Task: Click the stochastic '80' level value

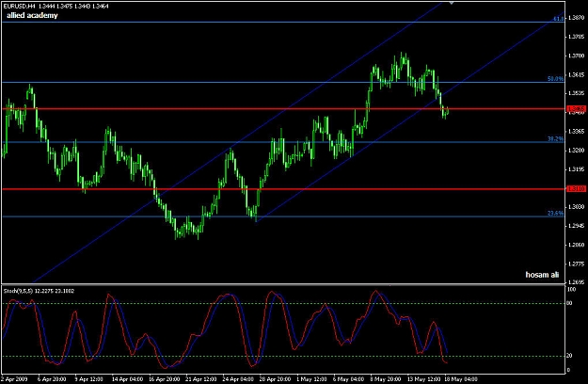Action: coord(569,303)
